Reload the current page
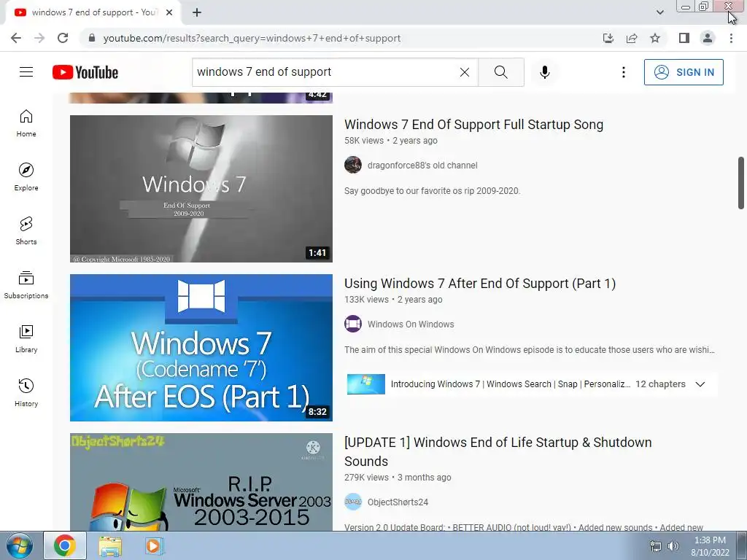The width and height of the screenshot is (747, 560). pyautogui.click(x=63, y=38)
